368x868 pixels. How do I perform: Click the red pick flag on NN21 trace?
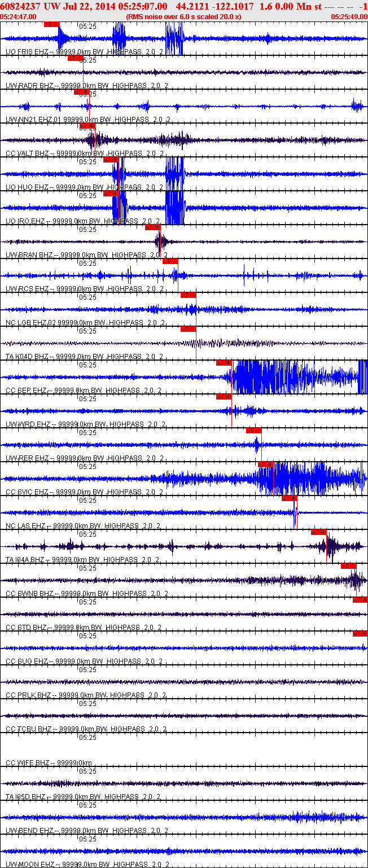(x=82, y=92)
